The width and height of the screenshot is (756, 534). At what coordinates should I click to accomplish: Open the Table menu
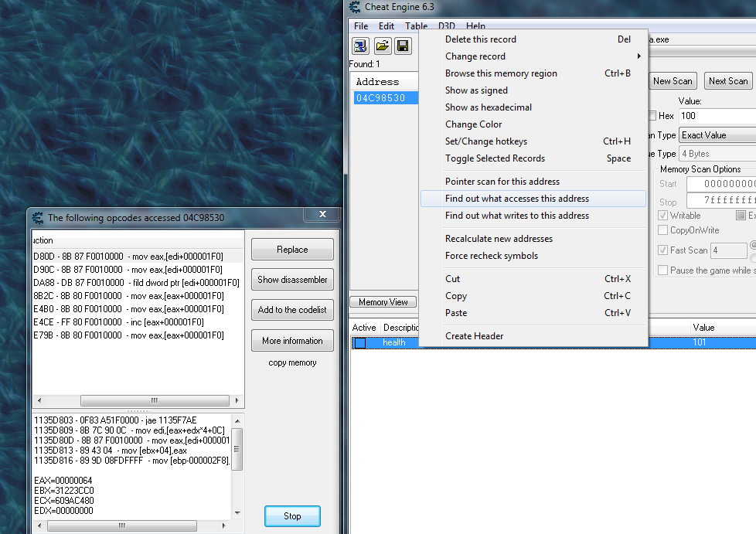(x=416, y=26)
